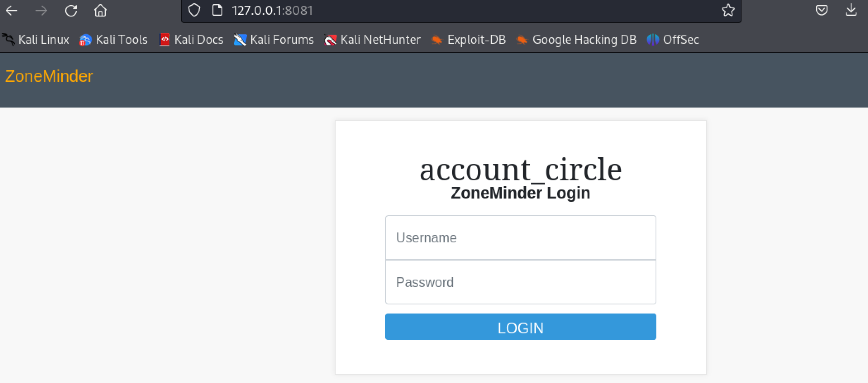The height and width of the screenshot is (383, 868).
Task: Bookmark this page with the star
Action: (728, 10)
